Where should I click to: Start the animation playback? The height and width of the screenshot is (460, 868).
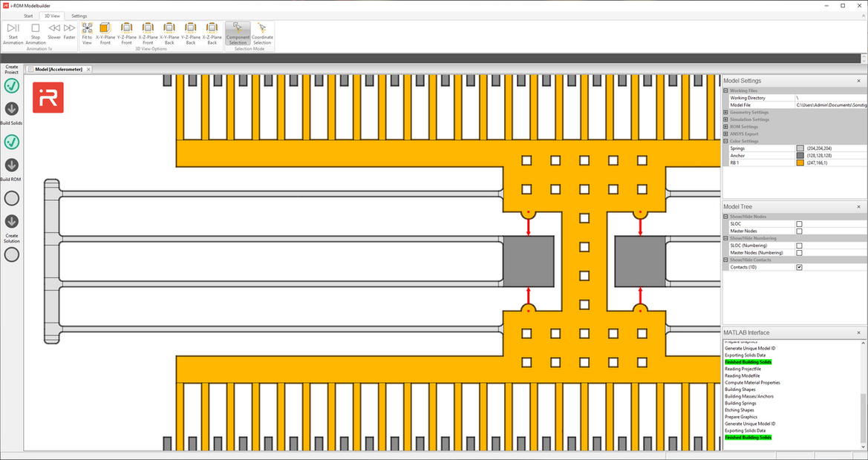(13, 33)
